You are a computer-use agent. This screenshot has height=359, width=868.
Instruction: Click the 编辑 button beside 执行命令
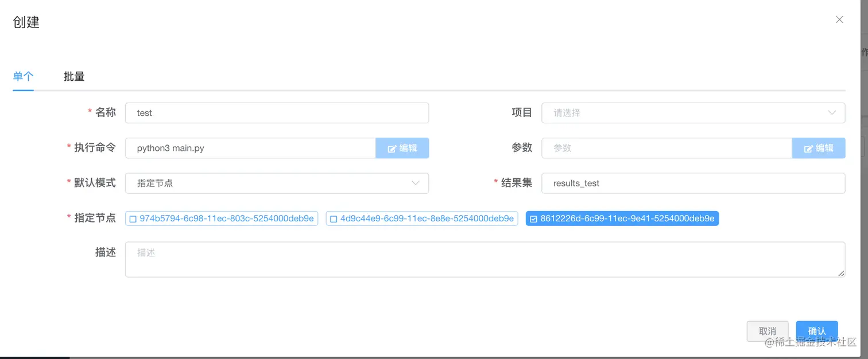click(x=402, y=148)
